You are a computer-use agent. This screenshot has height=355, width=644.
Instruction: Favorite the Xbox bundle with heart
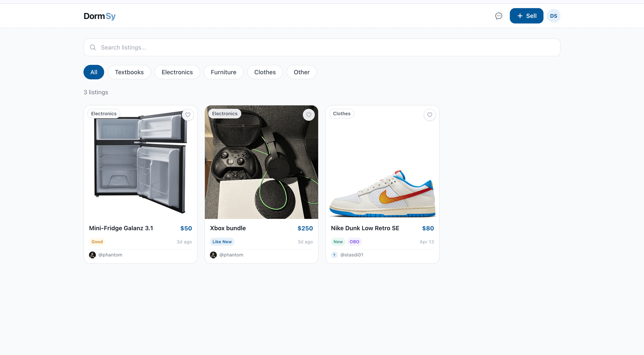309,115
